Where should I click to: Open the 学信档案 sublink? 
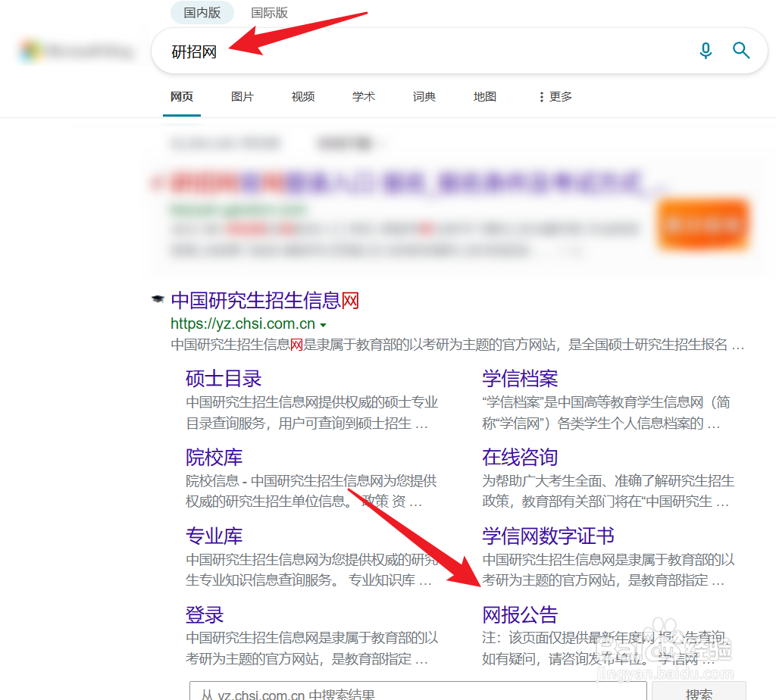(x=520, y=379)
